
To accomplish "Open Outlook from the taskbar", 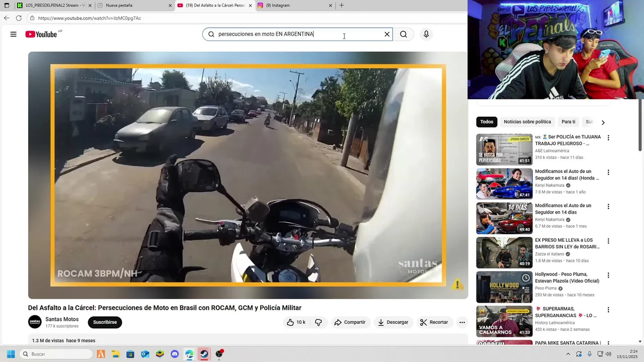I will [x=145, y=354].
